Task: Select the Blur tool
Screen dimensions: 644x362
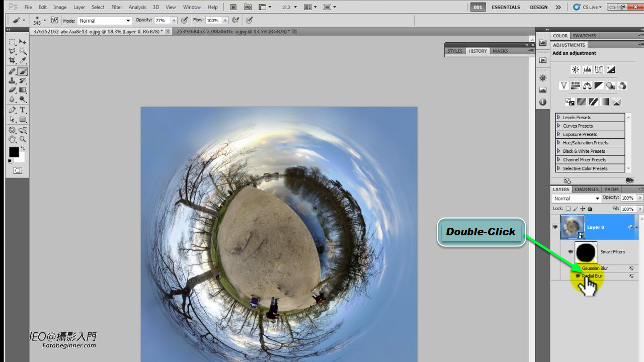Action: pyautogui.click(x=13, y=100)
